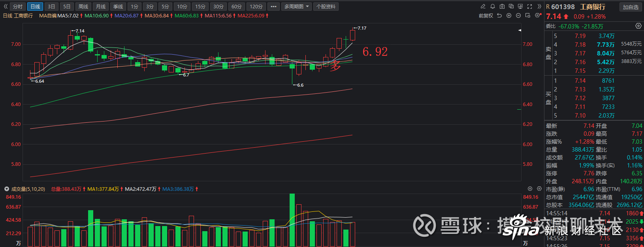Switch to 3日 chart tab
The width and height of the screenshot is (644, 247).
coord(51,6)
